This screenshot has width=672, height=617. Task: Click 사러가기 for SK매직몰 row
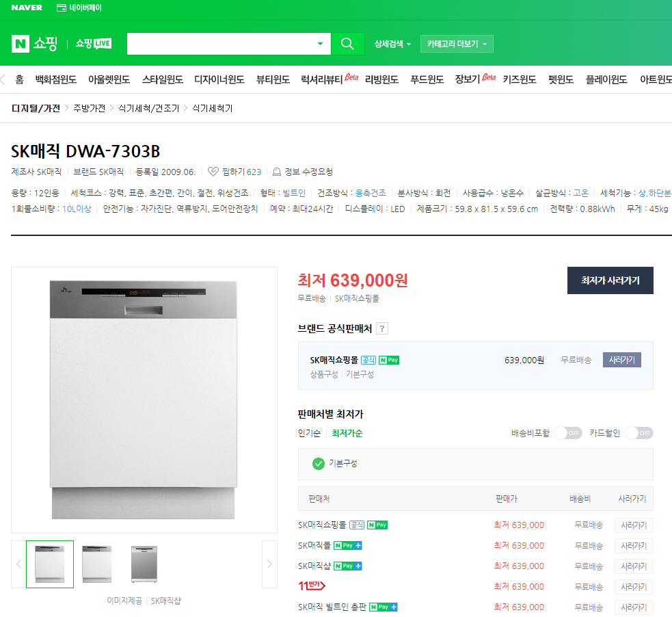(x=634, y=546)
